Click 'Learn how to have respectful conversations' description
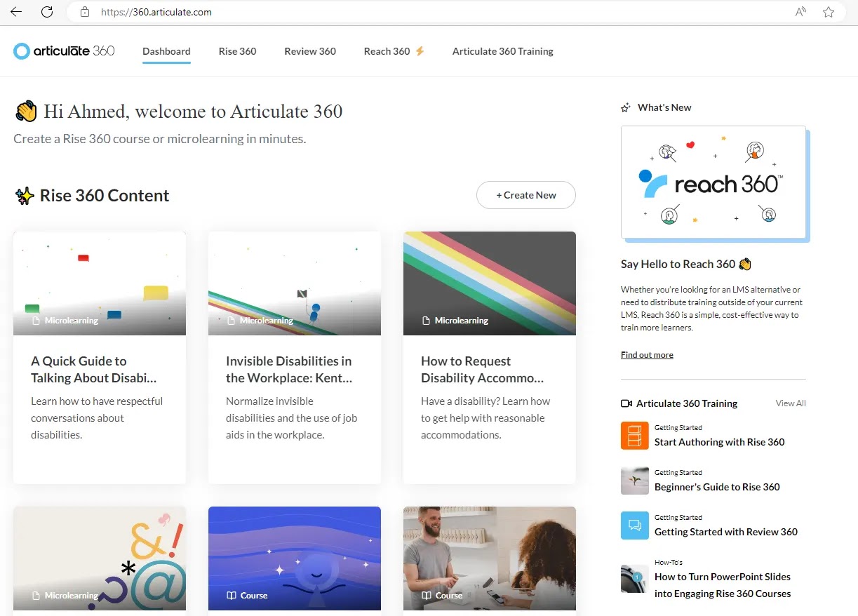The image size is (858, 616). point(97,418)
